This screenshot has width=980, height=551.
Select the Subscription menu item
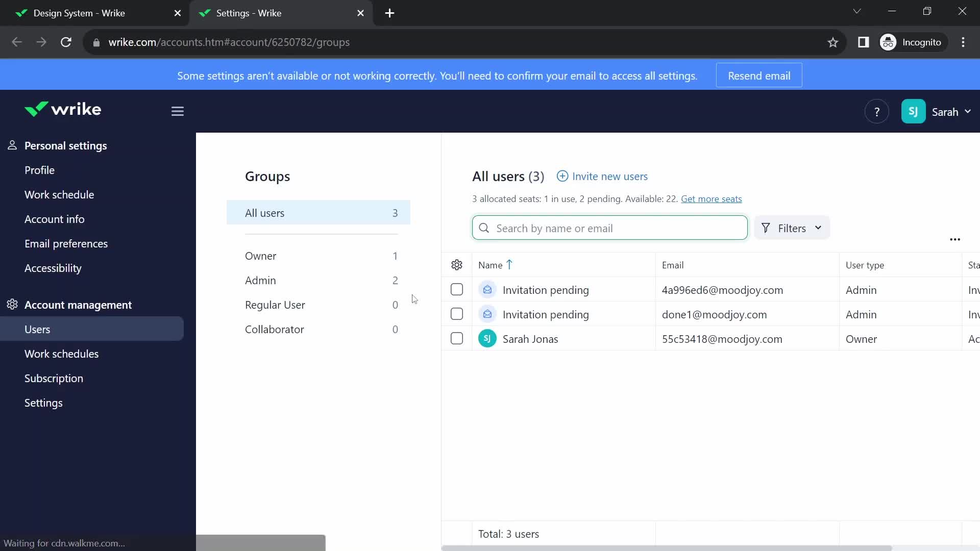pyautogui.click(x=54, y=378)
